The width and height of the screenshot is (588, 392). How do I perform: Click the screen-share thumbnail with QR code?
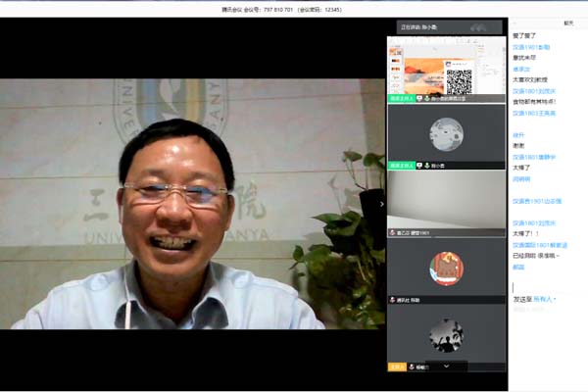pos(447,67)
